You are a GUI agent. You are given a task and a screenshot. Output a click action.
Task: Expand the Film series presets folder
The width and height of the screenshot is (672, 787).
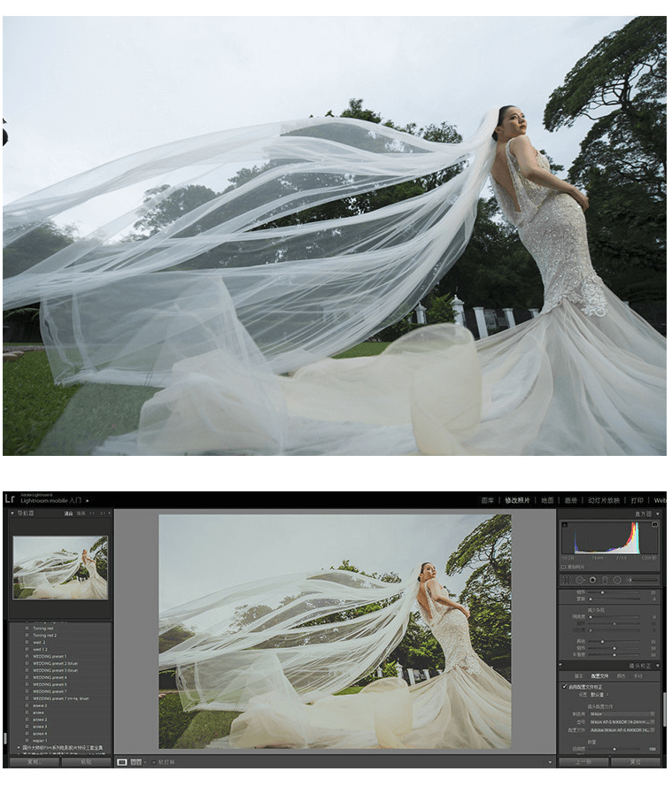click(19, 748)
